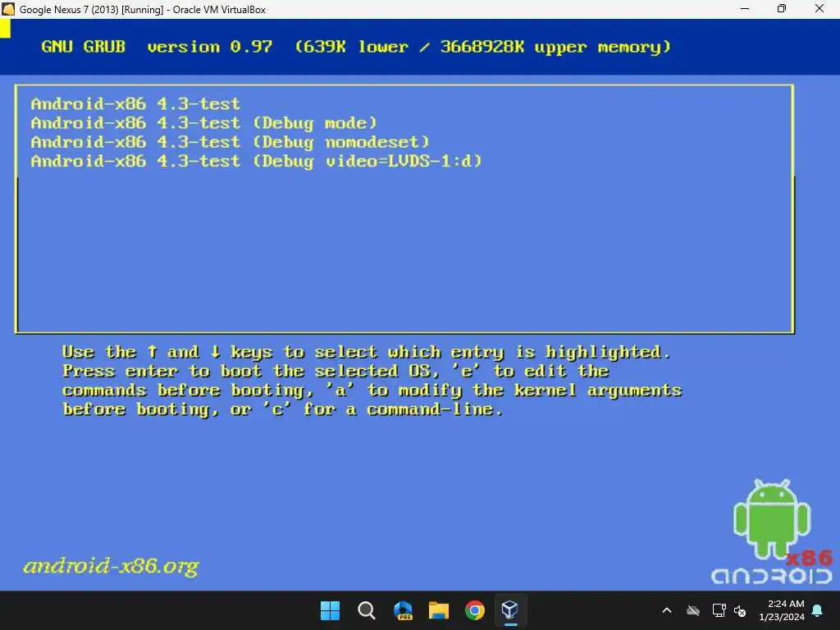This screenshot has height=630, width=840.
Task: Launch Microsoft Edge Preview from the taskbar
Action: point(403,610)
